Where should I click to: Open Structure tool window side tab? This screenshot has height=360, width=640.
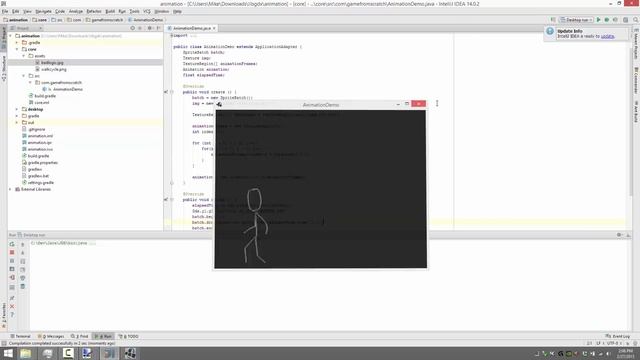(x=4, y=69)
